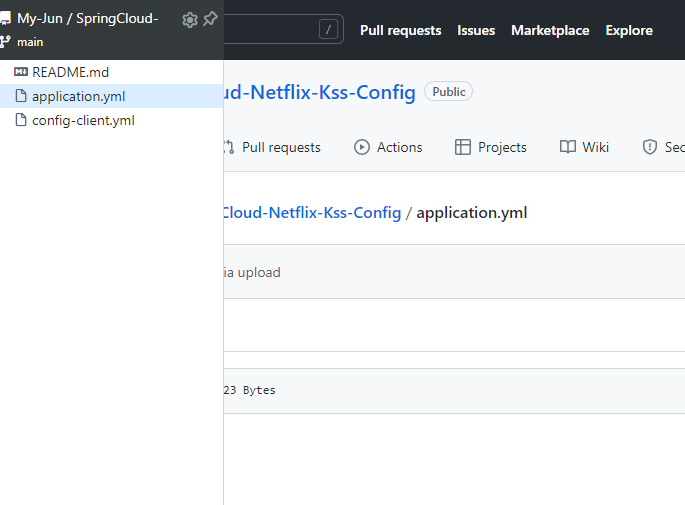Image resolution: width=685 pixels, height=505 pixels.
Task: Click the markdown icon beside README.md
Action: tap(21, 72)
